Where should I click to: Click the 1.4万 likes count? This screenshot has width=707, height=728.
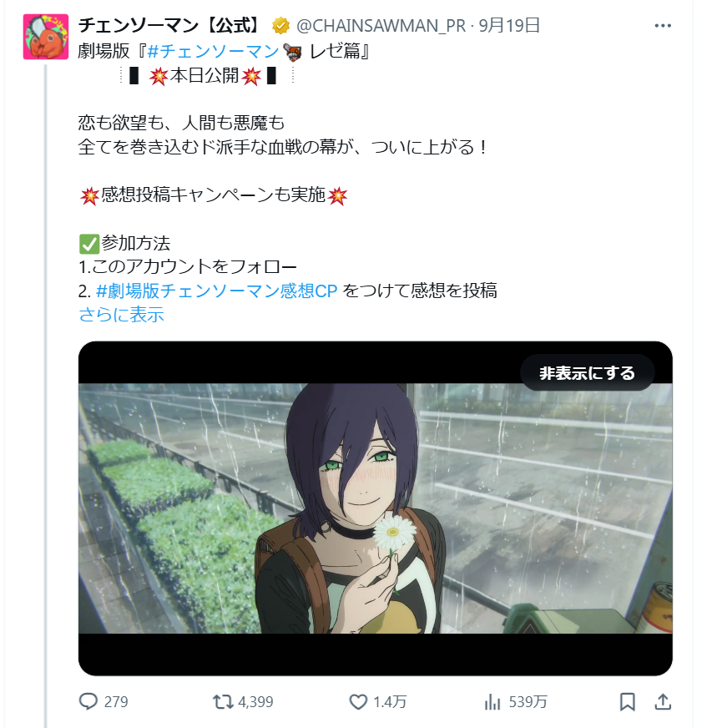390,701
